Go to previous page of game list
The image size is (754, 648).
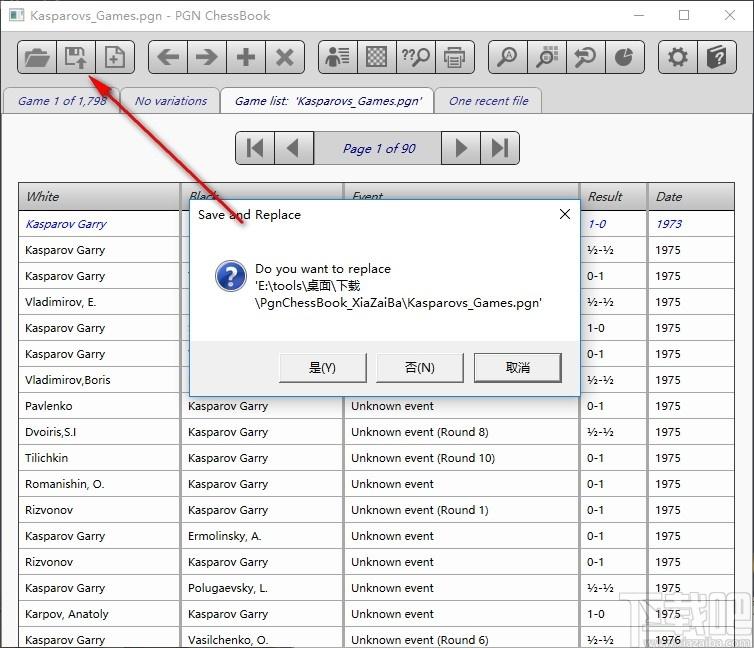tap(294, 148)
